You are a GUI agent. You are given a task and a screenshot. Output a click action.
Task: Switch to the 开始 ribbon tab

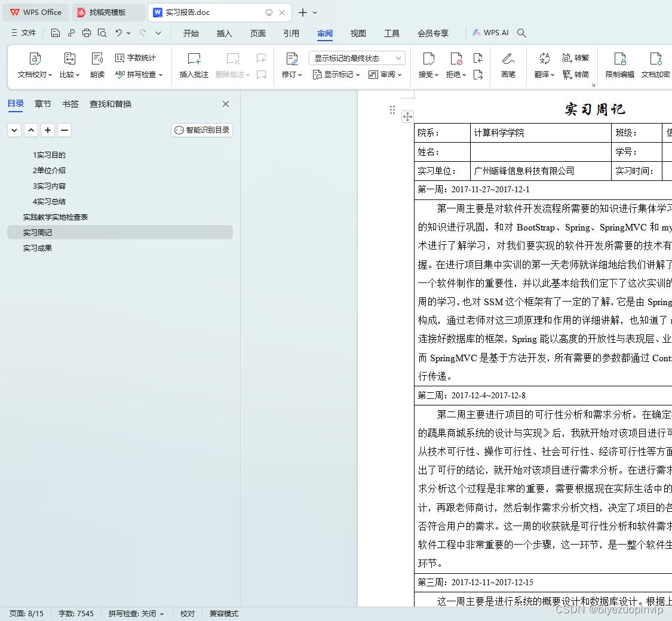191,33
